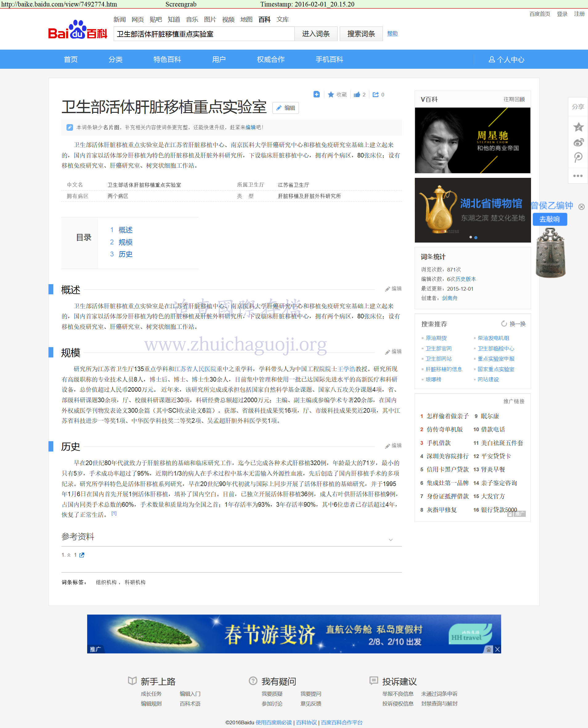The image size is (588, 728).
Task: Open the 分类 nav menu
Action: click(x=116, y=59)
